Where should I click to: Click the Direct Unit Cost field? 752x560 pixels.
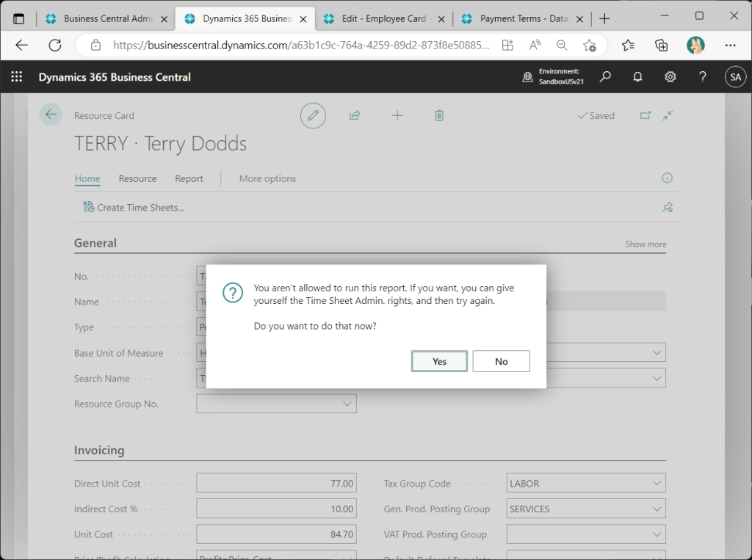point(276,483)
